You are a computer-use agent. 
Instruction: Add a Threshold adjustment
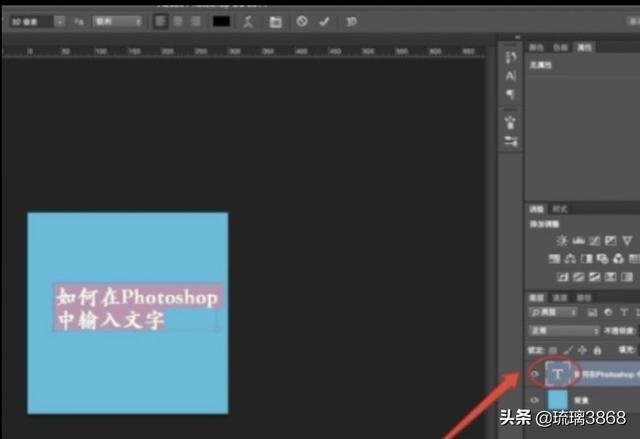[594, 277]
